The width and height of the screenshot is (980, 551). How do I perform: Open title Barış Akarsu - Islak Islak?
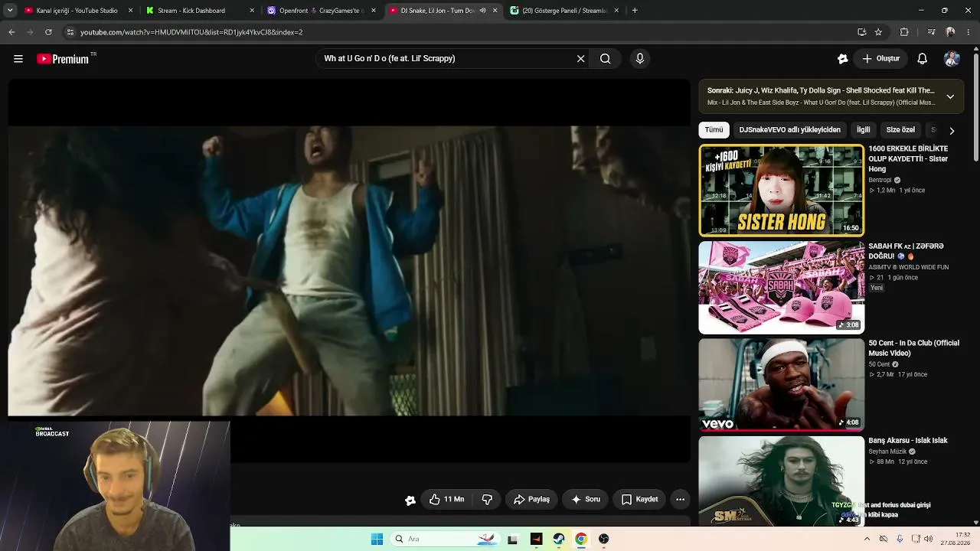point(908,441)
